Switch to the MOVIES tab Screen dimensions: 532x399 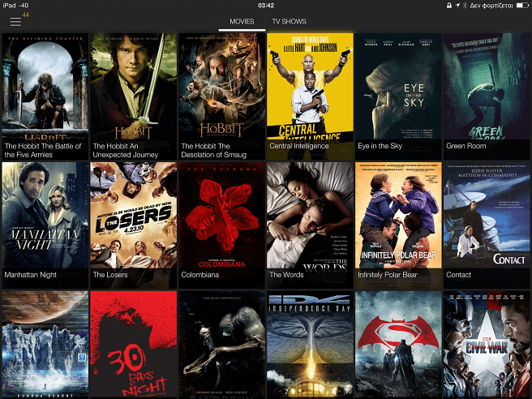tap(242, 21)
